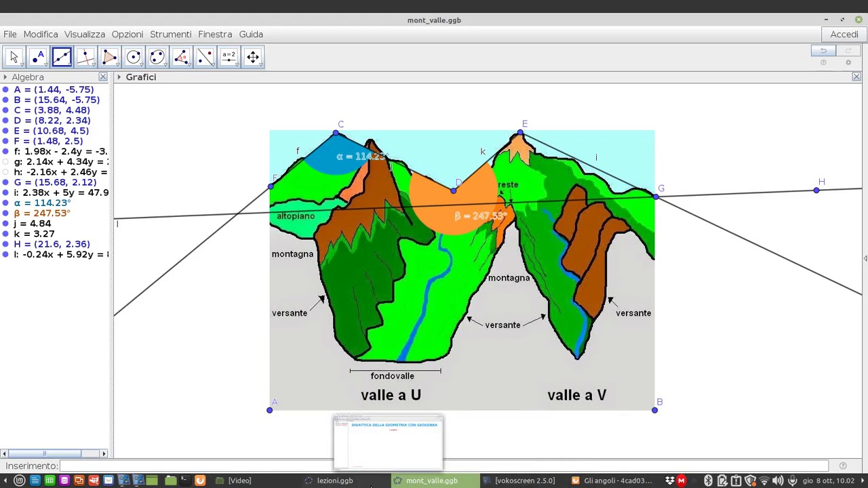The image size is (868, 488).
Task: Open the File menu
Action: click(10, 34)
